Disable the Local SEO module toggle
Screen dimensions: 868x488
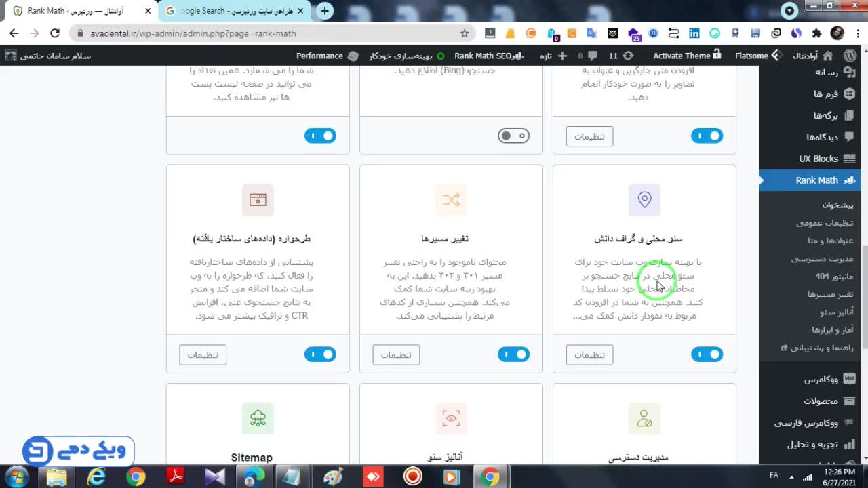tap(707, 354)
